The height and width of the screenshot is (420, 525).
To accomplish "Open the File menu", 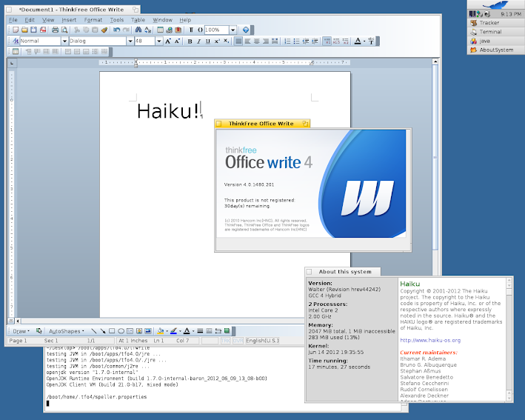I will (13, 20).
